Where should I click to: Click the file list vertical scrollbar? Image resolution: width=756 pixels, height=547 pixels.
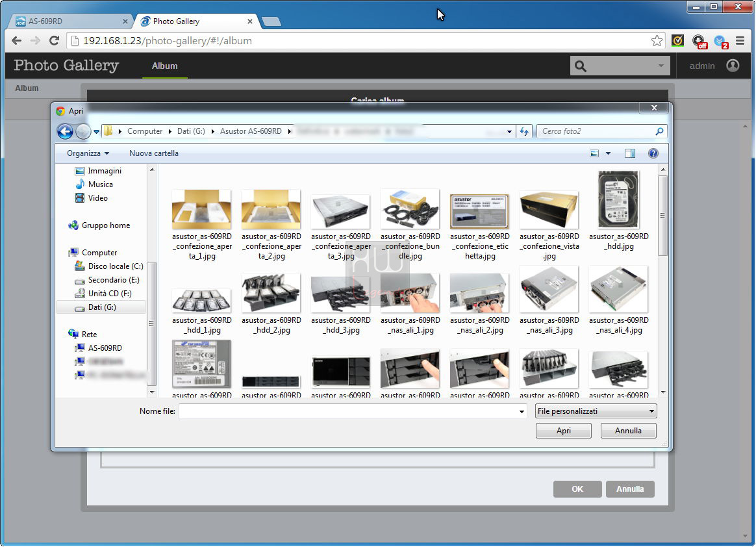coord(663,280)
